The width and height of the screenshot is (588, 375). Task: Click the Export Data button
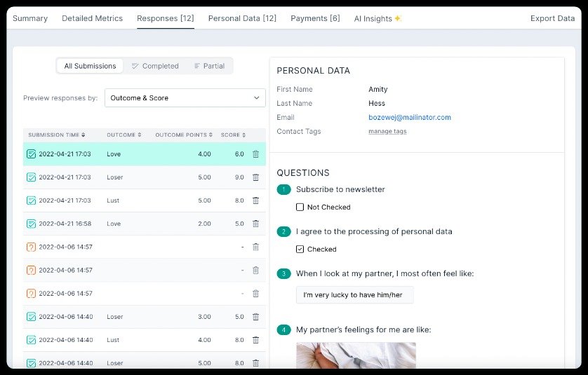point(552,18)
